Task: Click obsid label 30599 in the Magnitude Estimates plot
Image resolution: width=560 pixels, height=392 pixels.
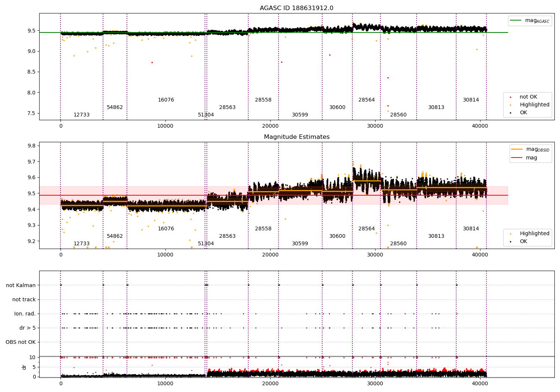Action: pyautogui.click(x=300, y=244)
